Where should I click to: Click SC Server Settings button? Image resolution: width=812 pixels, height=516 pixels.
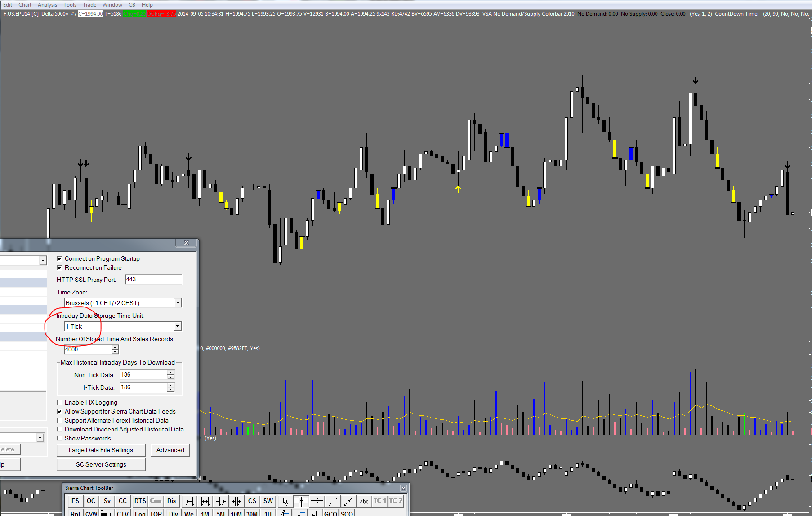(101, 464)
